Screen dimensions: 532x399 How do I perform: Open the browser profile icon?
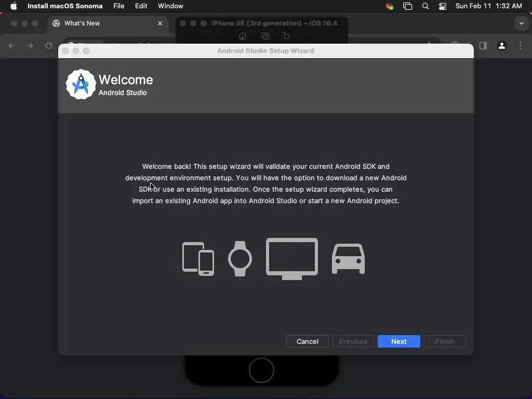tap(502, 46)
